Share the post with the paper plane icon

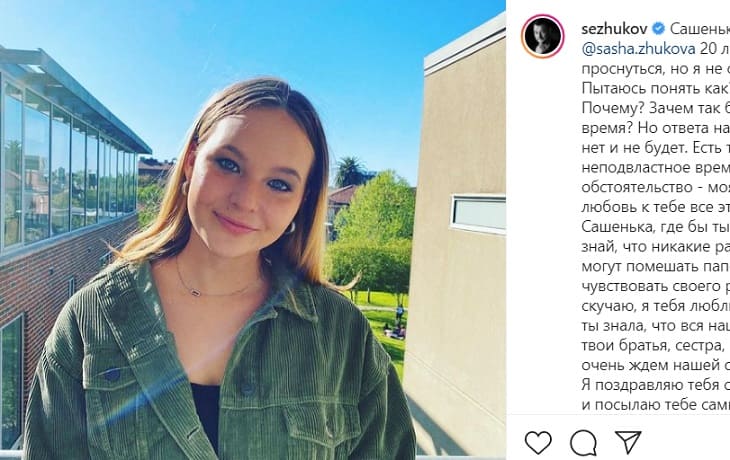coord(627,442)
